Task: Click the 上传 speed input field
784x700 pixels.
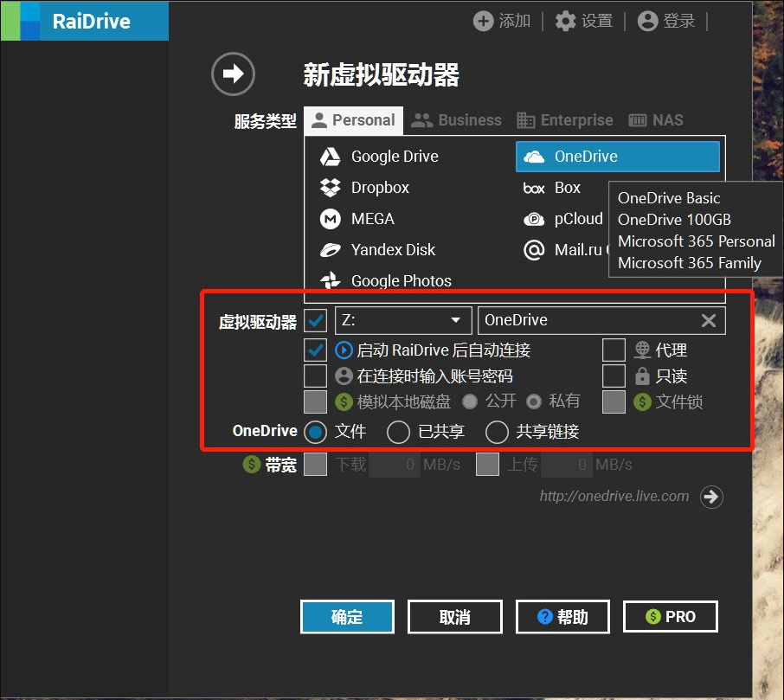Action: [567, 465]
